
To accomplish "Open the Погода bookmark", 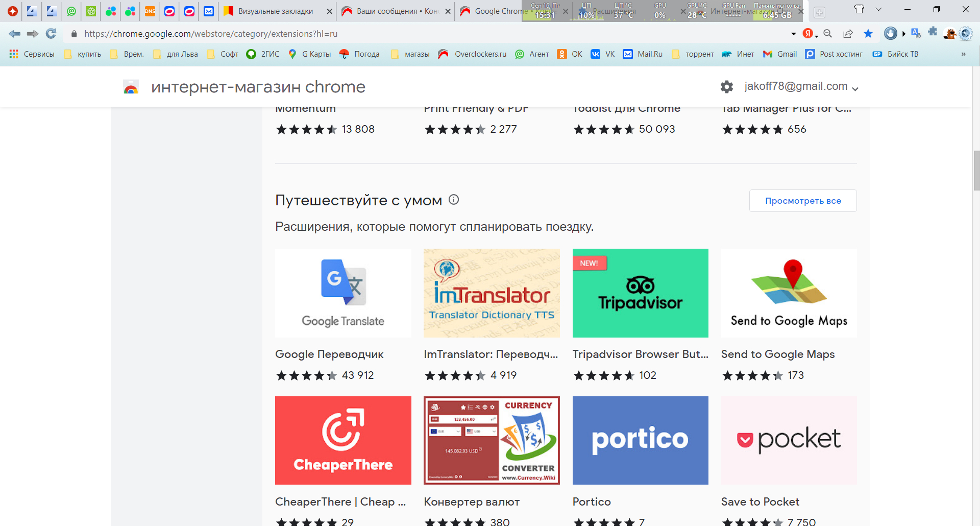I will point(360,54).
